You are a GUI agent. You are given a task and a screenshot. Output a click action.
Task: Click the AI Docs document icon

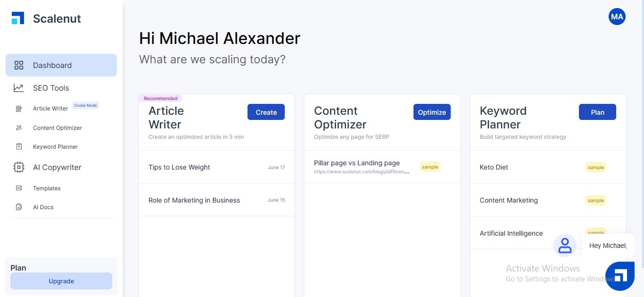pyautogui.click(x=19, y=207)
